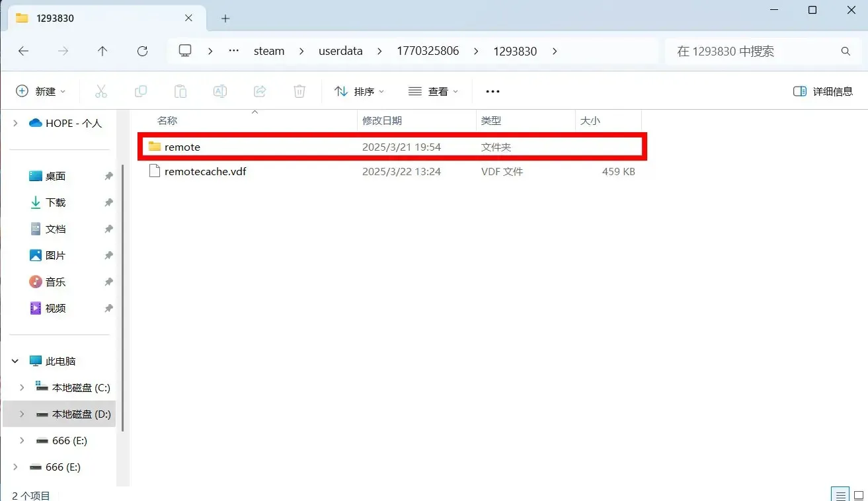Click the cut scissors icon
Viewport: 868px width, 501px height.
[x=101, y=91]
